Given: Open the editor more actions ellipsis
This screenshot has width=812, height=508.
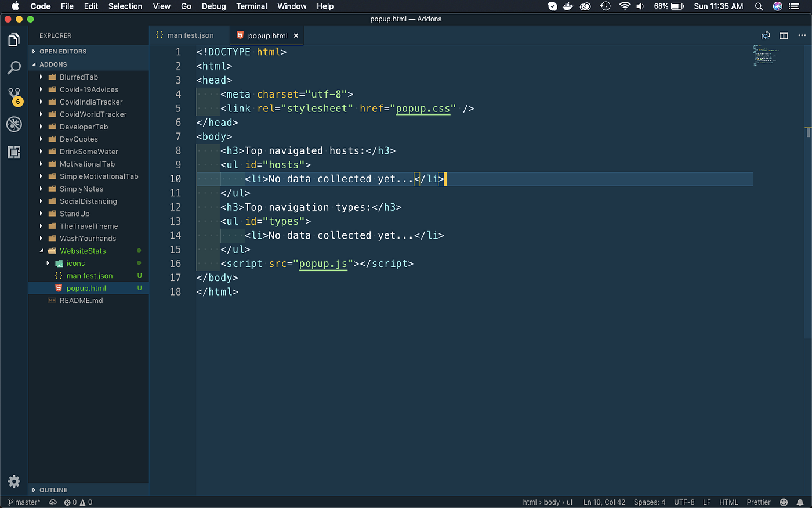Looking at the screenshot, I should [802, 35].
